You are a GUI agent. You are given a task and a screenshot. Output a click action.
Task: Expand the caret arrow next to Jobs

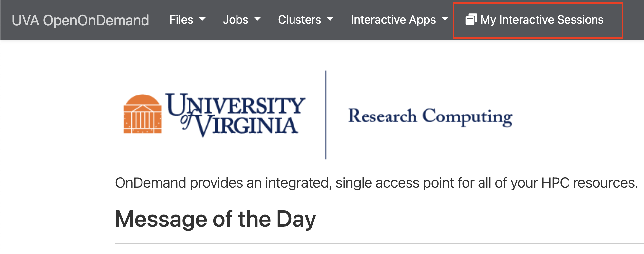click(x=257, y=19)
